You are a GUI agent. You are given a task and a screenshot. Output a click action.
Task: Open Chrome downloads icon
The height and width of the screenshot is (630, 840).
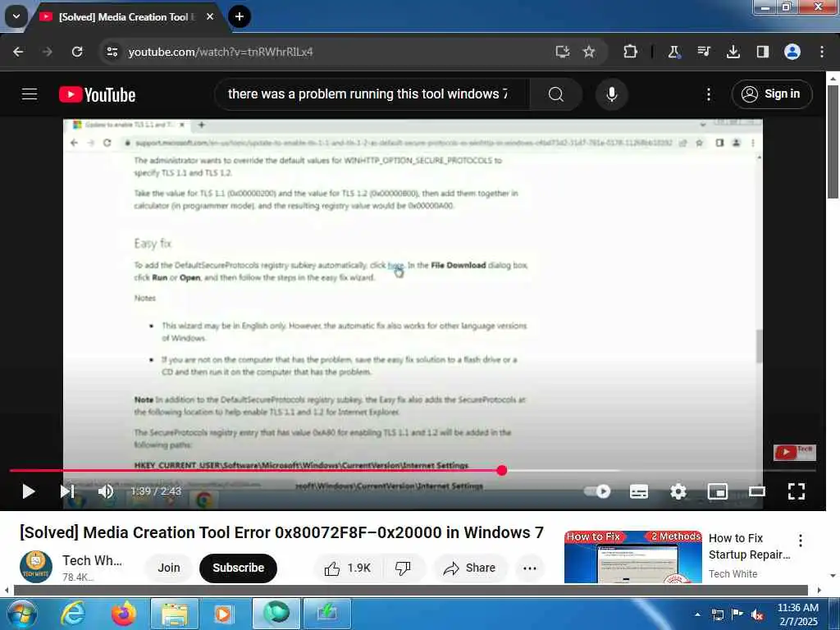[733, 52]
